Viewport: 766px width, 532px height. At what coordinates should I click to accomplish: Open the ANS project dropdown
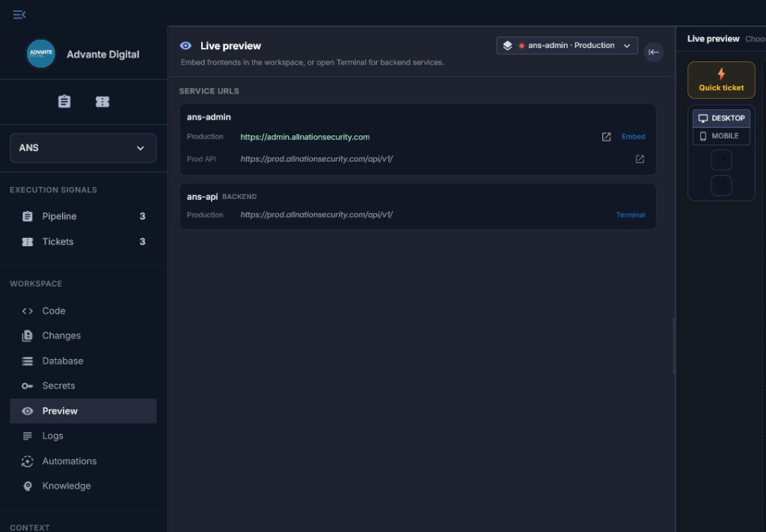pyautogui.click(x=83, y=148)
